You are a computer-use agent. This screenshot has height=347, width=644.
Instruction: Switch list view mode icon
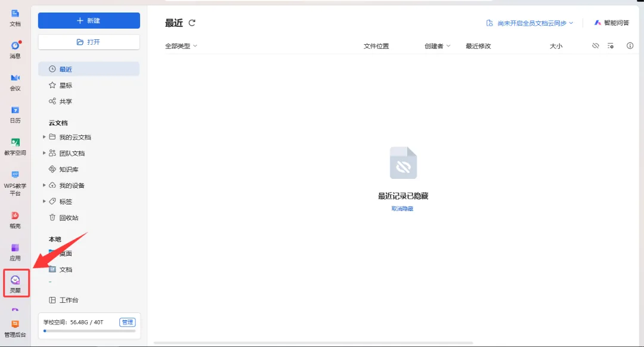[x=611, y=46]
